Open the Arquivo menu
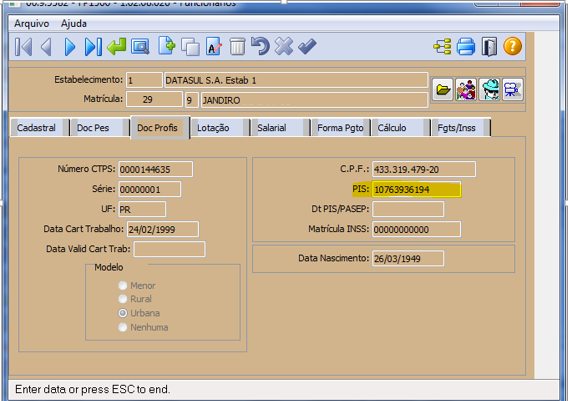The height and width of the screenshot is (401, 568). point(32,24)
